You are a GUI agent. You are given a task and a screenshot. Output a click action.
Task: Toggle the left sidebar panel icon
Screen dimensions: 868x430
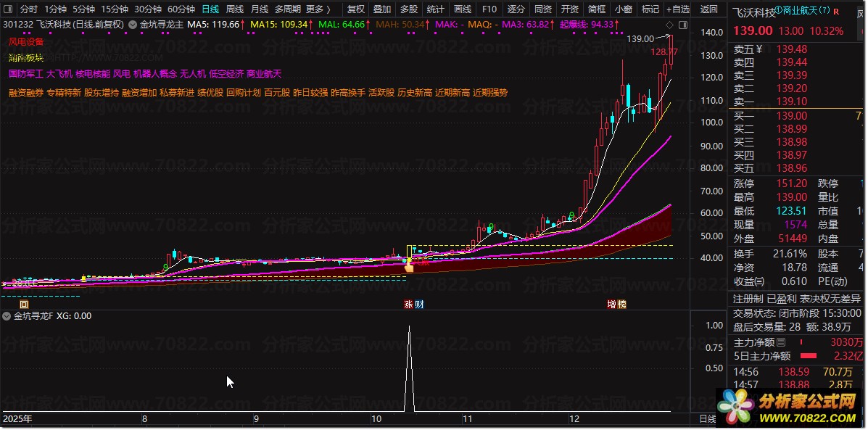[9, 9]
